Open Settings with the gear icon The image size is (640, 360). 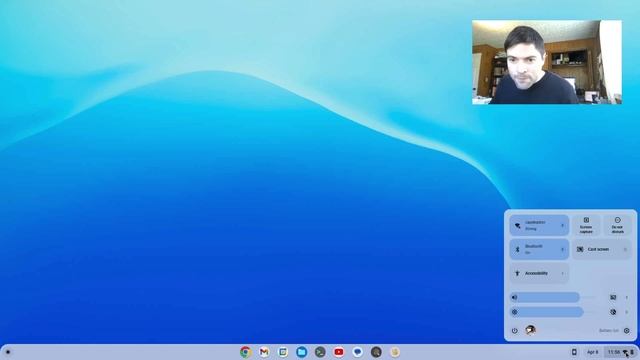click(627, 331)
